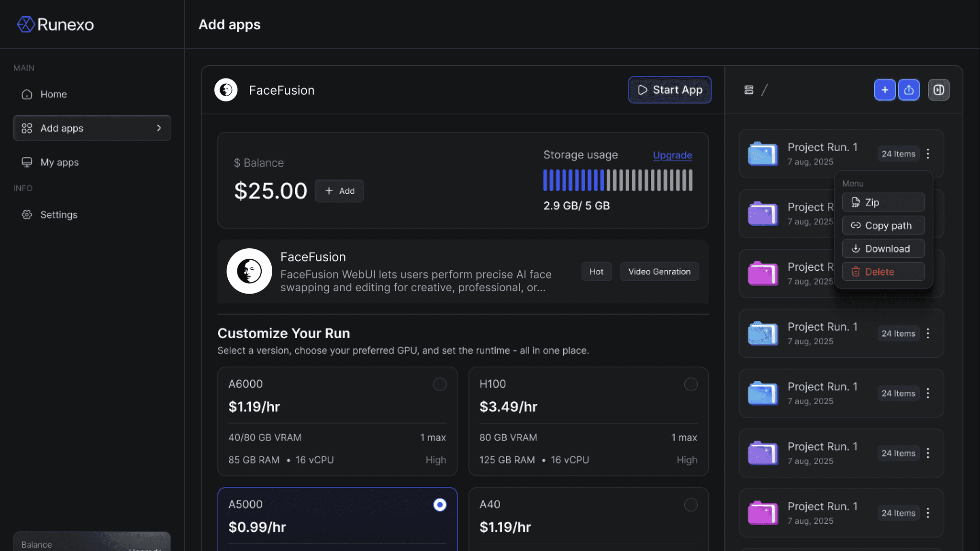
Task: Click the Video Genration tag
Action: pyautogui.click(x=659, y=272)
